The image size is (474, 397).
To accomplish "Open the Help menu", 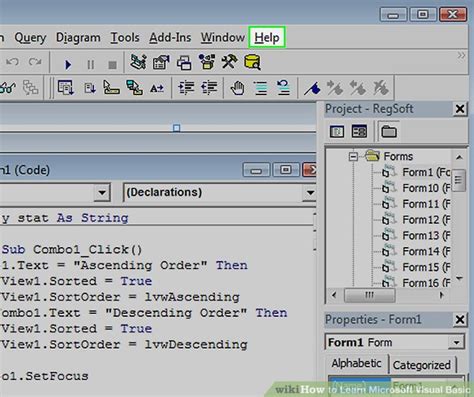I will pyautogui.click(x=267, y=38).
